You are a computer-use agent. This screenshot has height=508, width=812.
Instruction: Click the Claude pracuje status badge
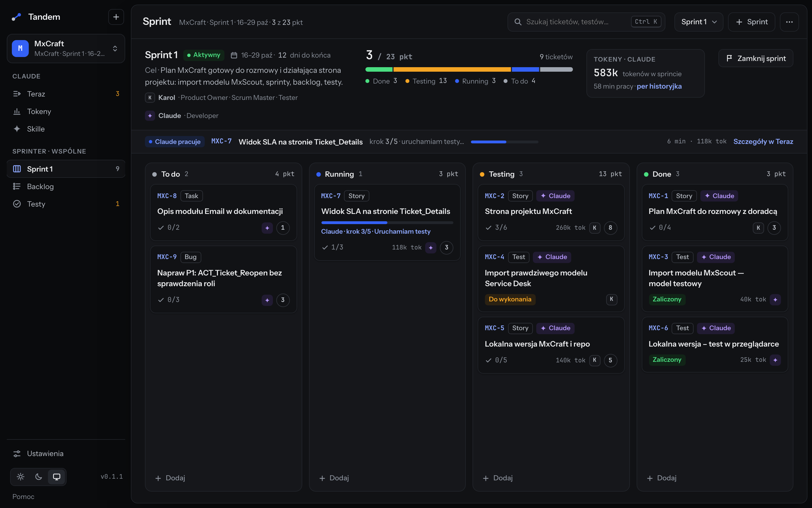click(175, 142)
